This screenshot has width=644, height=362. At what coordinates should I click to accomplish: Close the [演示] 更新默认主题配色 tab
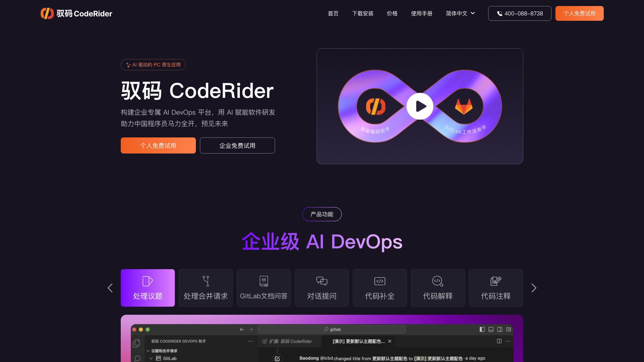click(x=390, y=341)
